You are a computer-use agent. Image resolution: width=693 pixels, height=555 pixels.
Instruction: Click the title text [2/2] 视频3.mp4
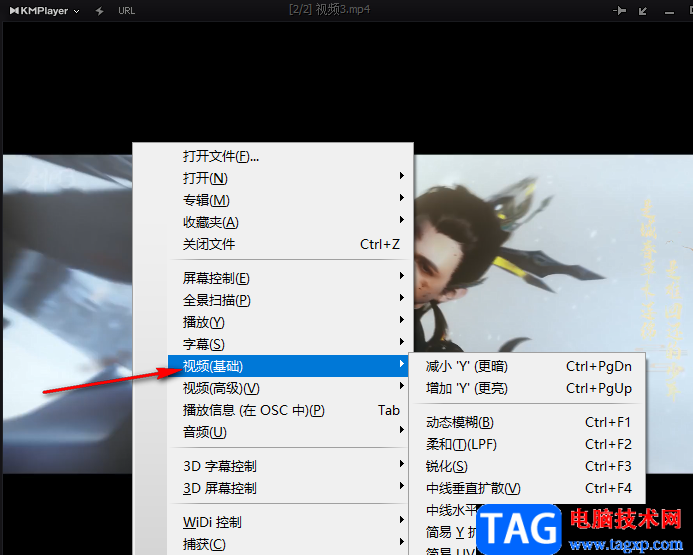330,10
